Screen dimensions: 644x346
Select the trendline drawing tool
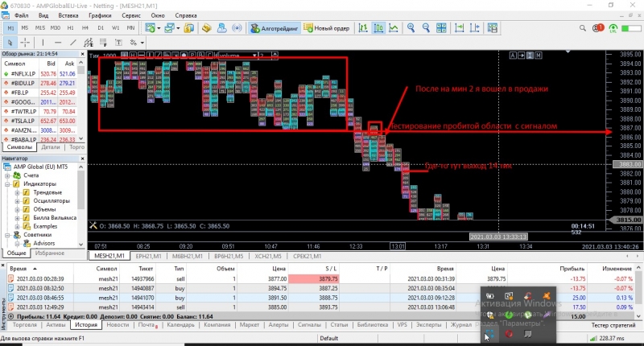coord(73,43)
